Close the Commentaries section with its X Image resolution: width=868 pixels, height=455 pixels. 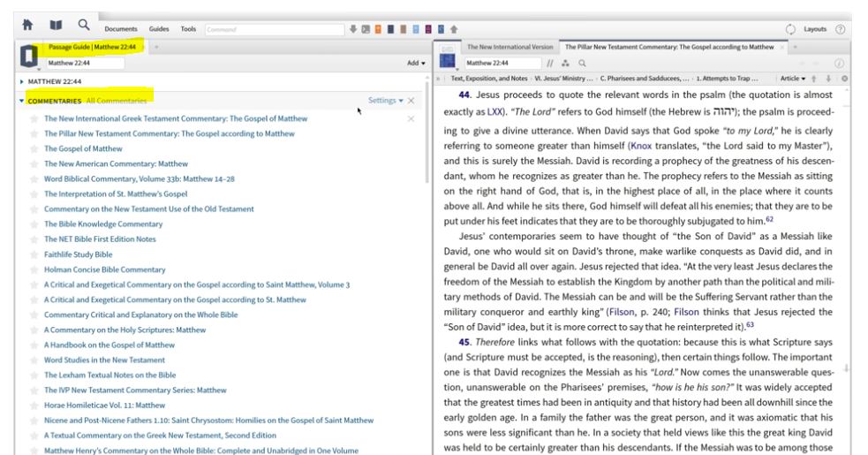coord(411,101)
